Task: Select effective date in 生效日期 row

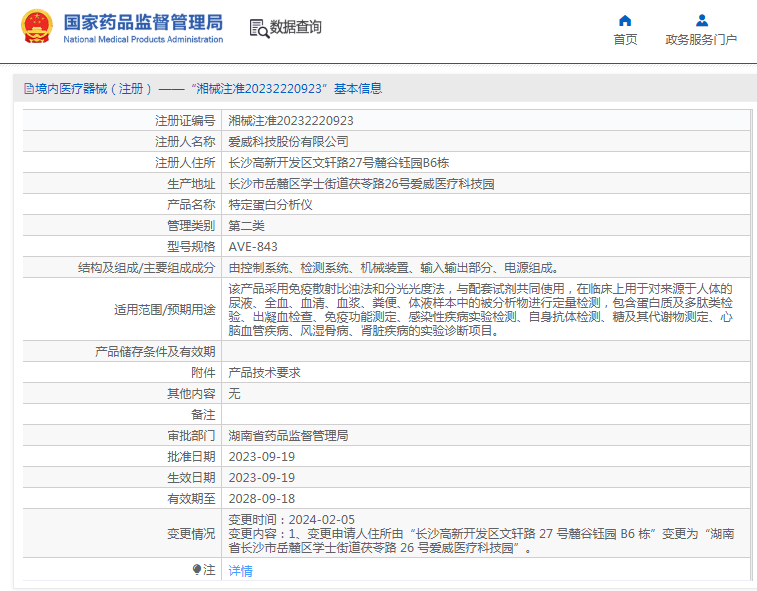Action: point(262,478)
